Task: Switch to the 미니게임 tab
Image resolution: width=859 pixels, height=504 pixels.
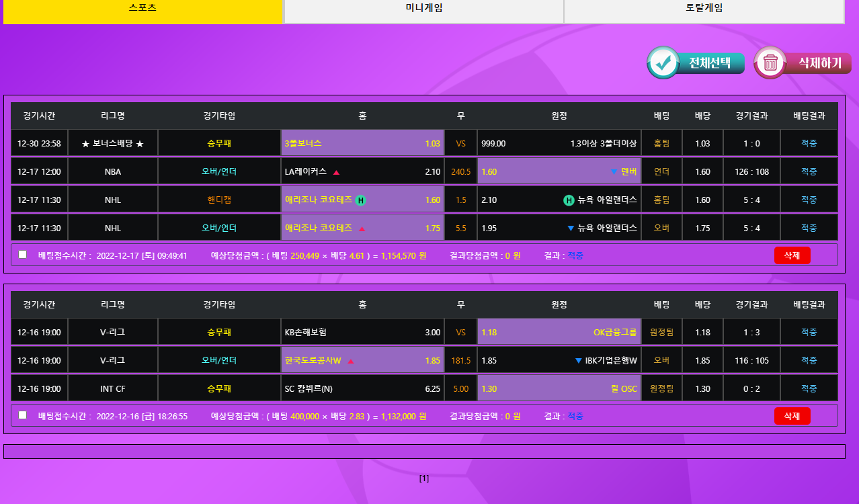Action: pos(423,9)
